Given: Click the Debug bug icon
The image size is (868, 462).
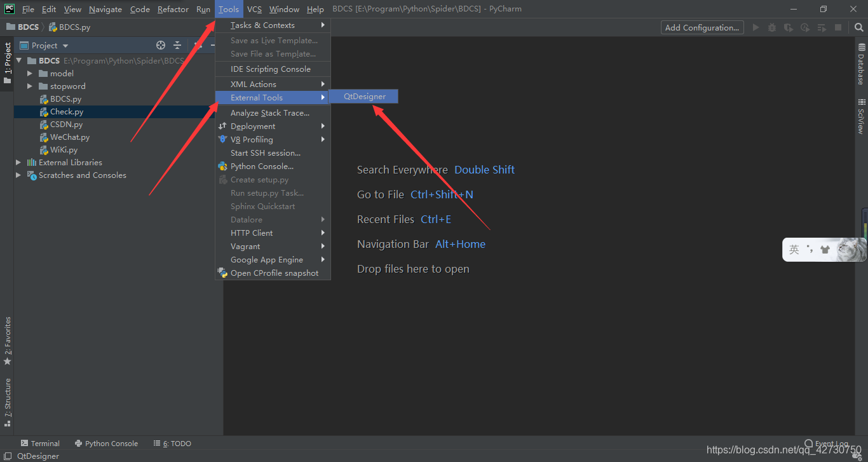Looking at the screenshot, I should click(772, 27).
